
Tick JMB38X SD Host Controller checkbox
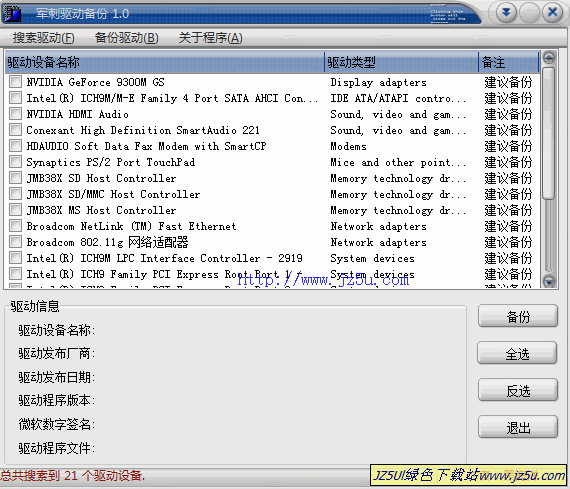15,177
